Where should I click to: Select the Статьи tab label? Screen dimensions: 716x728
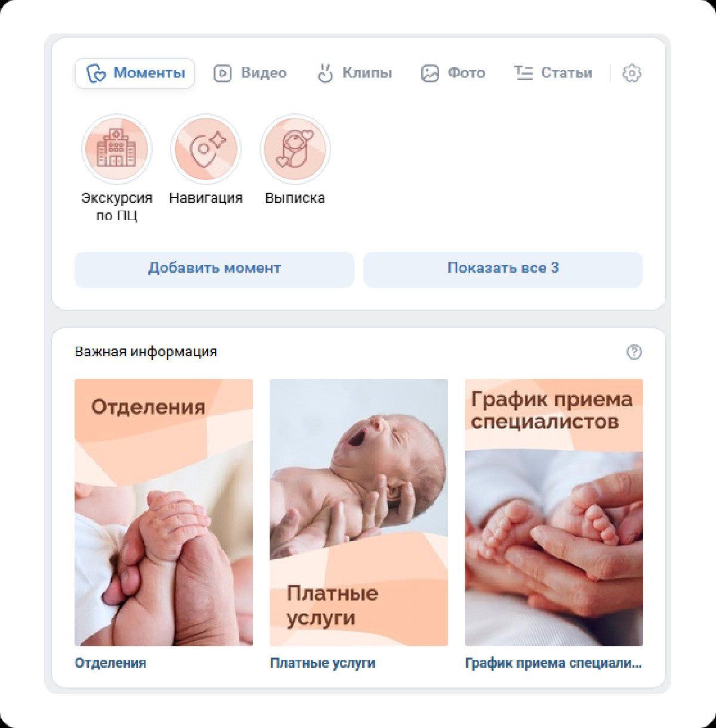coord(567,73)
